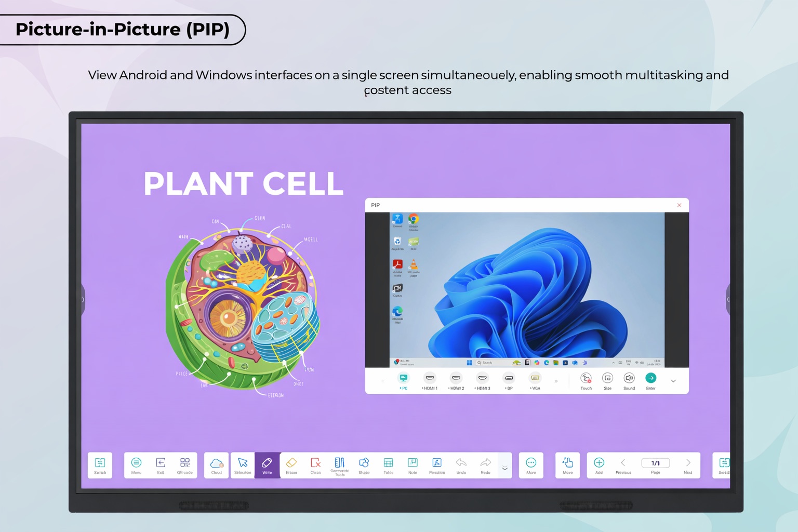Image resolution: width=798 pixels, height=532 pixels.
Task: Show more input sources
Action: click(556, 381)
